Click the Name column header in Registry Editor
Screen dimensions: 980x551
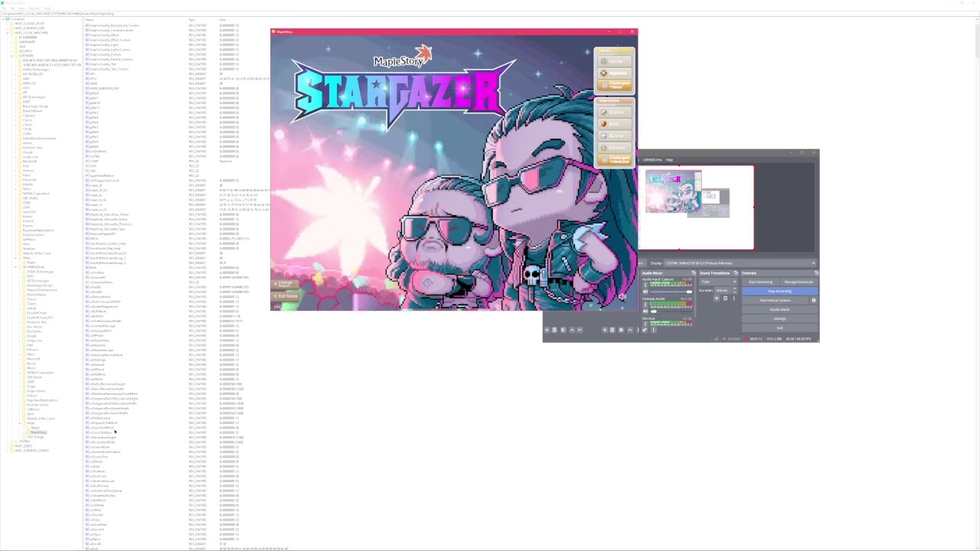pyautogui.click(x=90, y=20)
